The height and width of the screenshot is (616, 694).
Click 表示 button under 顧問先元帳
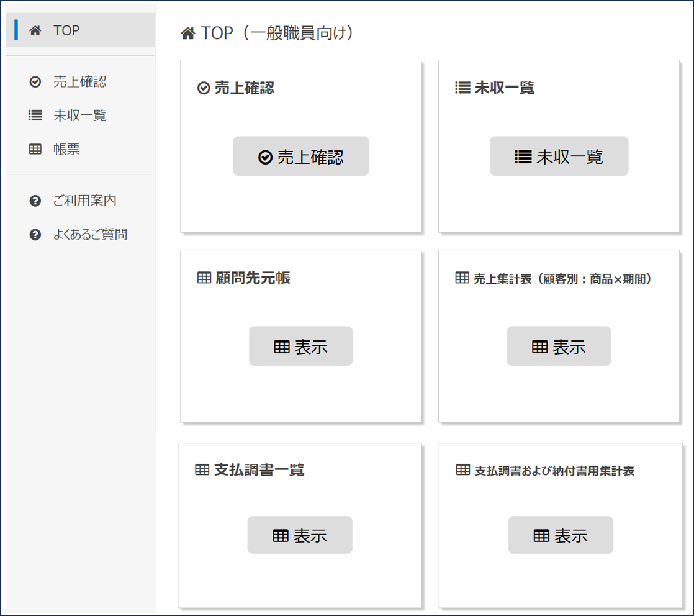[x=300, y=346]
